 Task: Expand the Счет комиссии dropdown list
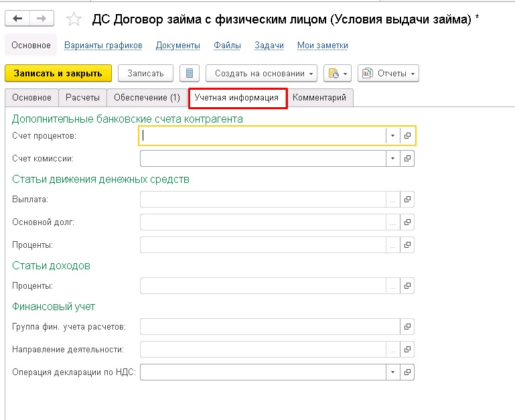392,159
